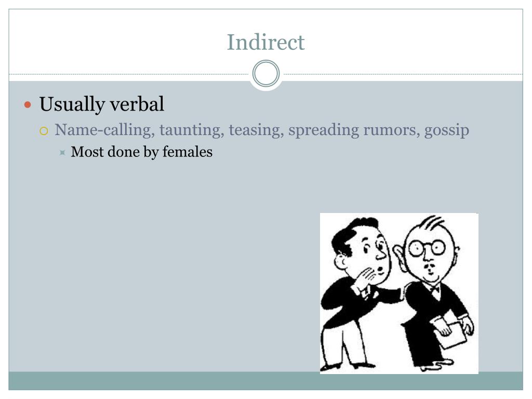Click the glasses on the listening man
The width and height of the screenshot is (532, 399).
coord(427,248)
